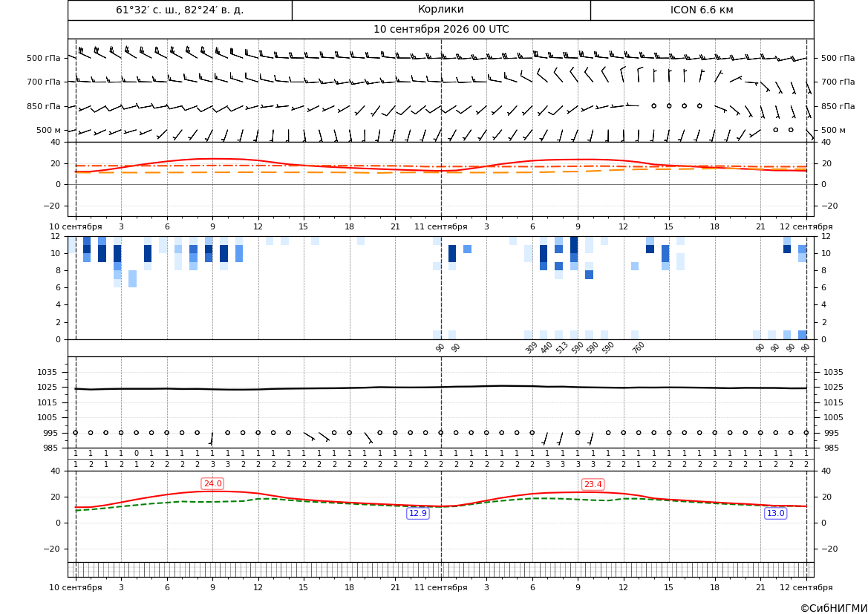Click the 513 cloud base height label
The width and height of the screenshot is (868, 614).
[562, 347]
